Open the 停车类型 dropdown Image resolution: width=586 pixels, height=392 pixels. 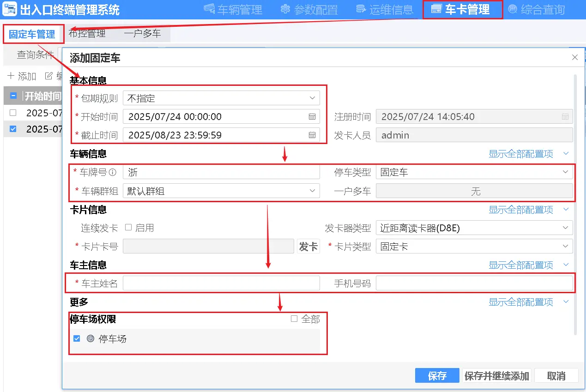click(x=474, y=173)
